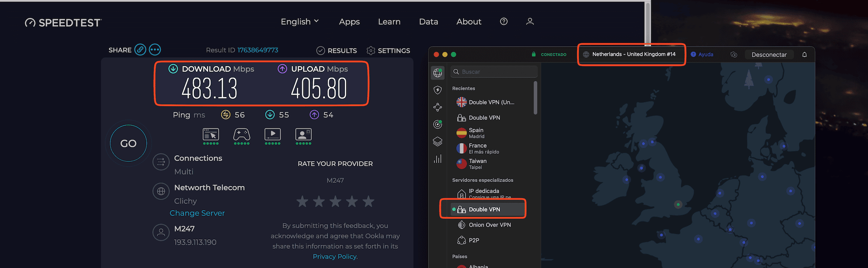Click the yellow idle ping icon
Screen dimensions: 868x268
(x=226, y=115)
